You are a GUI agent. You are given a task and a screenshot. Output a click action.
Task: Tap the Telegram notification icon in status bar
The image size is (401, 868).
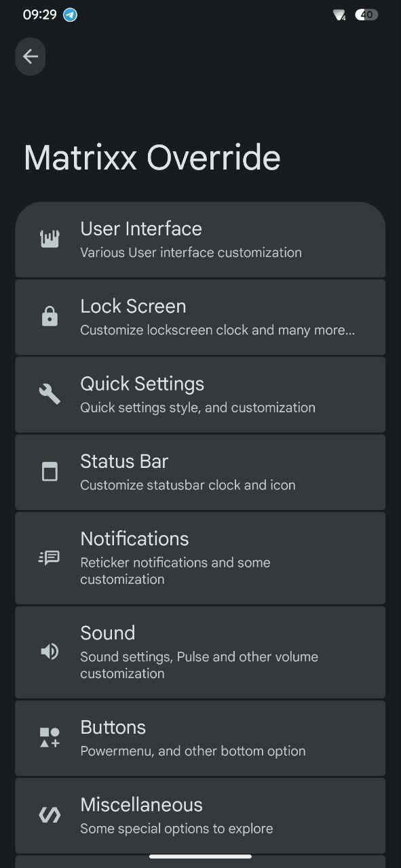click(x=71, y=15)
